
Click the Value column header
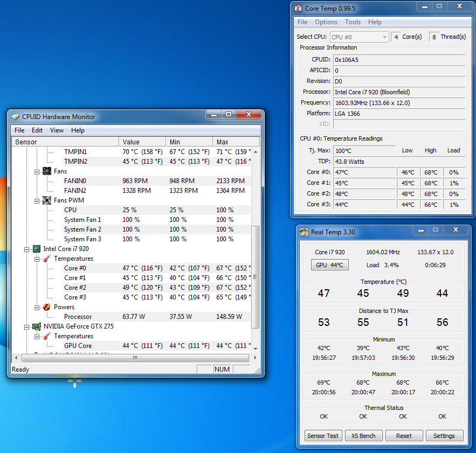[x=142, y=142]
